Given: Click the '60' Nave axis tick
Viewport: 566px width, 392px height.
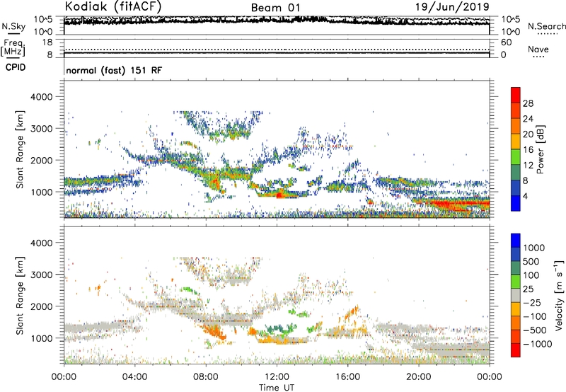Looking at the screenshot, I should point(507,42).
